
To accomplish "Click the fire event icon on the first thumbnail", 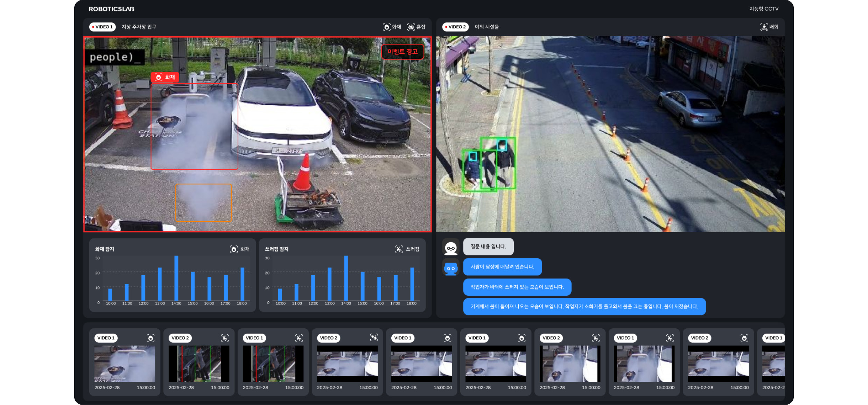I will point(151,338).
